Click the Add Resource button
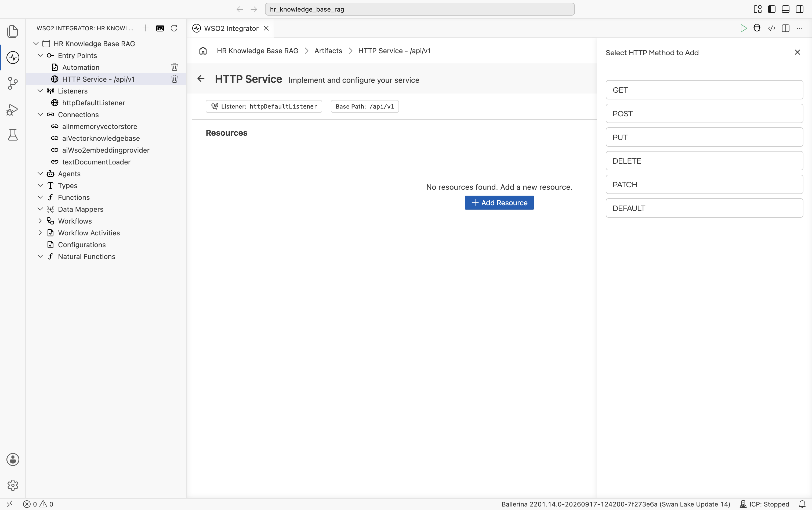The image size is (812, 510). click(499, 202)
